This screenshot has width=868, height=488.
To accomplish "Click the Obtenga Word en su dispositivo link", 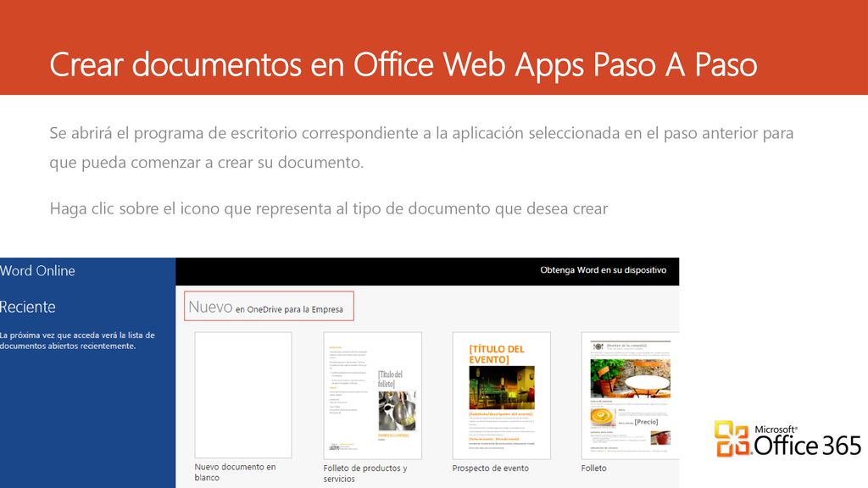I will [604, 270].
